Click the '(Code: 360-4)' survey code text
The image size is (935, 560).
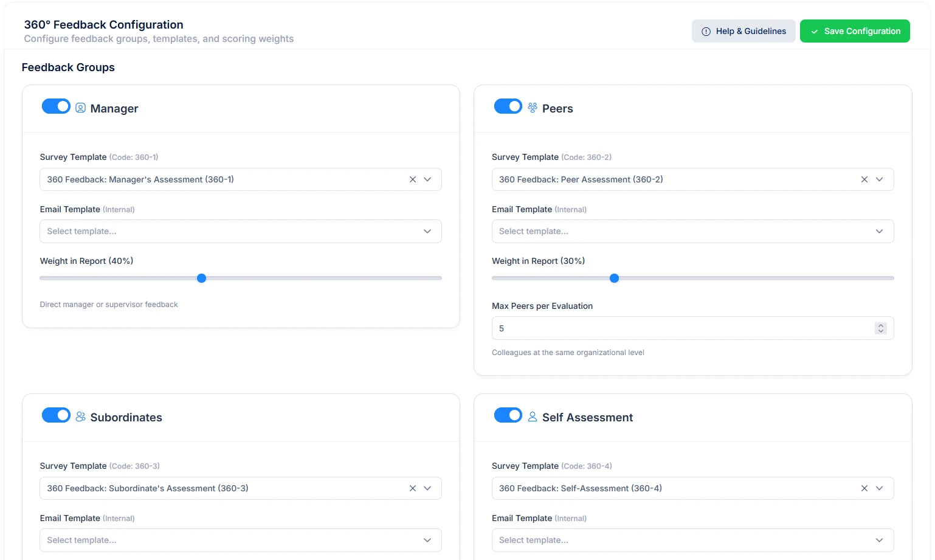coord(587,466)
